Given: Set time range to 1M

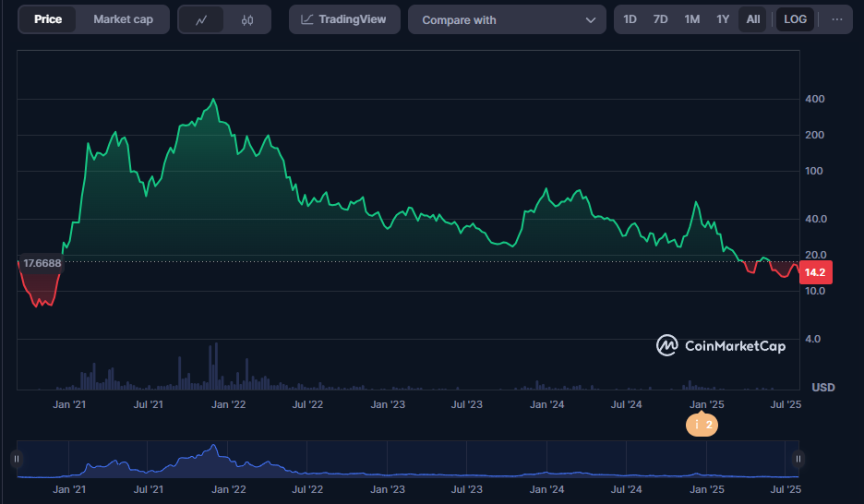Looking at the screenshot, I should tap(692, 19).
